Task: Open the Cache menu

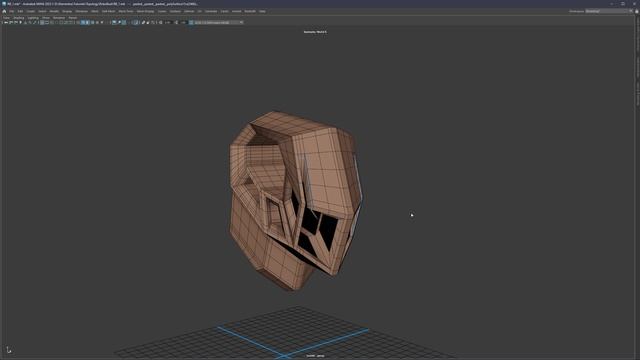Action: (224, 11)
